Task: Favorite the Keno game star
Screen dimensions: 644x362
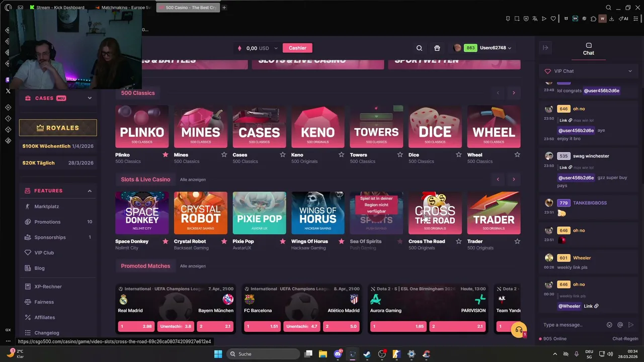Action: coord(341,155)
